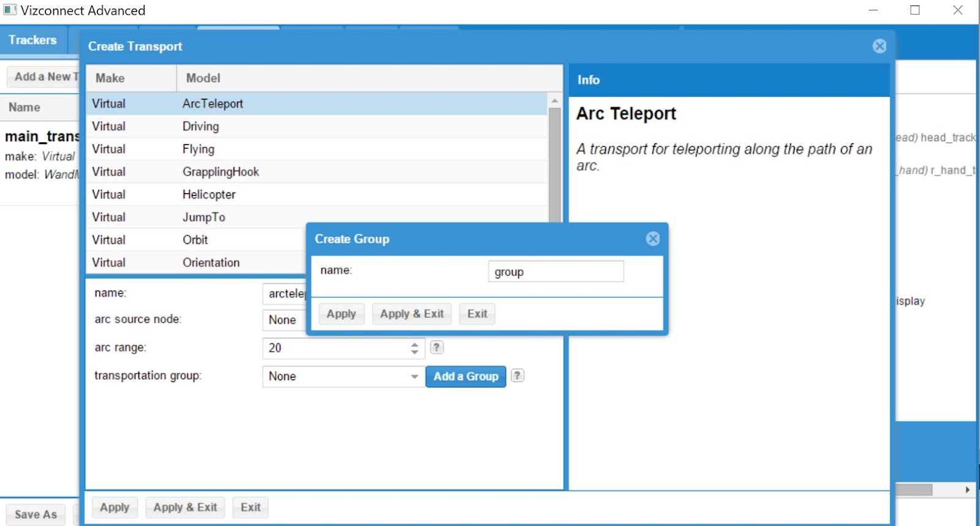Viewport: 980px width, 526px height.
Task: Select the Orbit model row
Action: pyautogui.click(x=196, y=240)
